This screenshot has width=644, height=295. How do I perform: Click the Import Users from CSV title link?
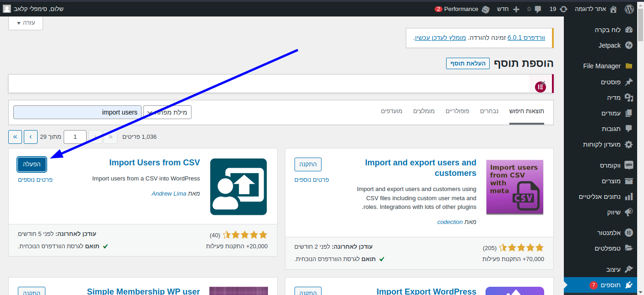[x=154, y=163]
